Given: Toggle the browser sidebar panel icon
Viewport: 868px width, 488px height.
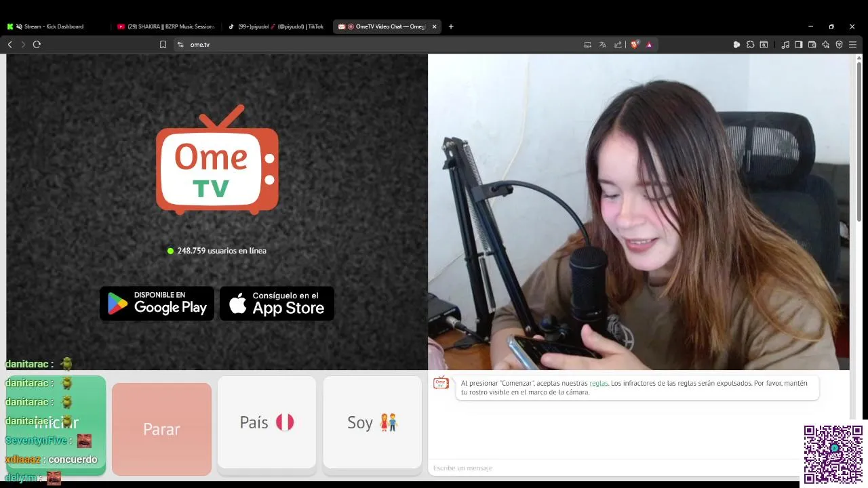Looking at the screenshot, I should pos(798,45).
